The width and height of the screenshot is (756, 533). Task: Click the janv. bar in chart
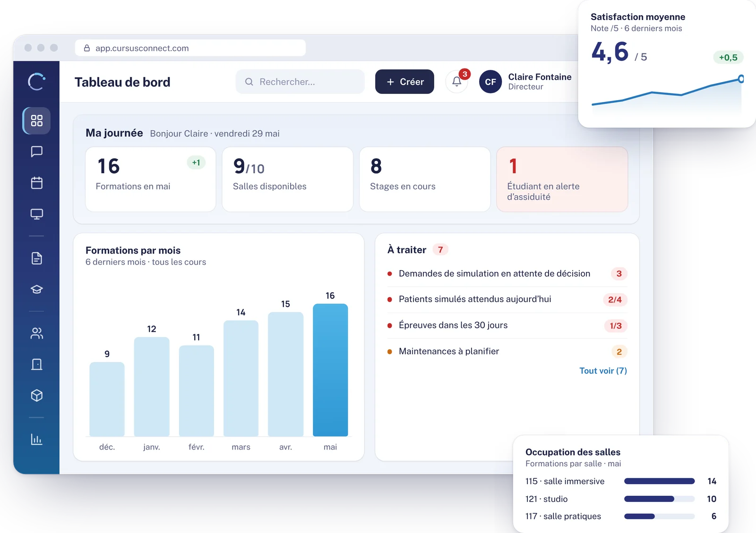pos(152,387)
